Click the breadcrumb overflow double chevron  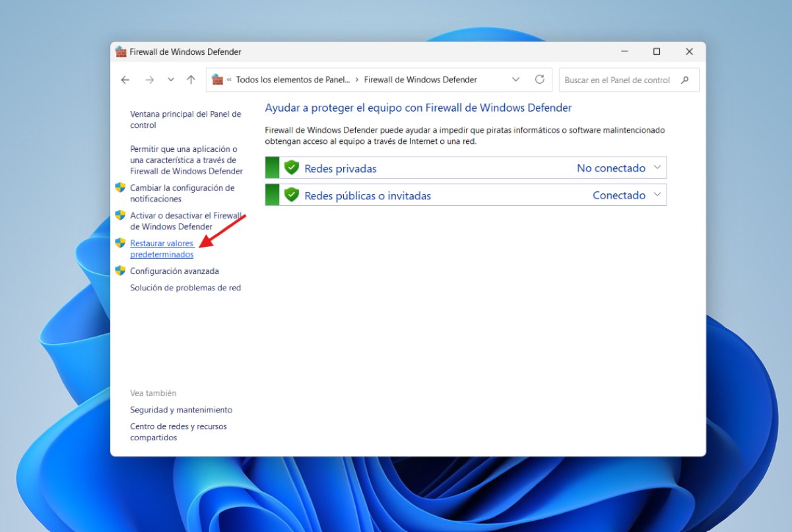(x=229, y=80)
